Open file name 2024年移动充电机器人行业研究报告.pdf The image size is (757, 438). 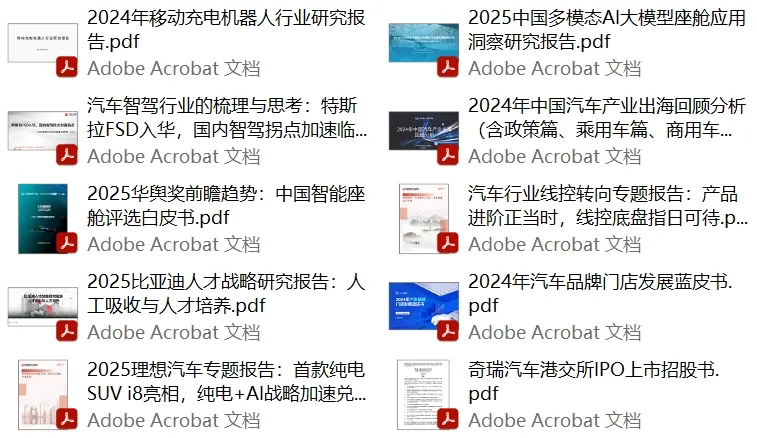[226, 29]
